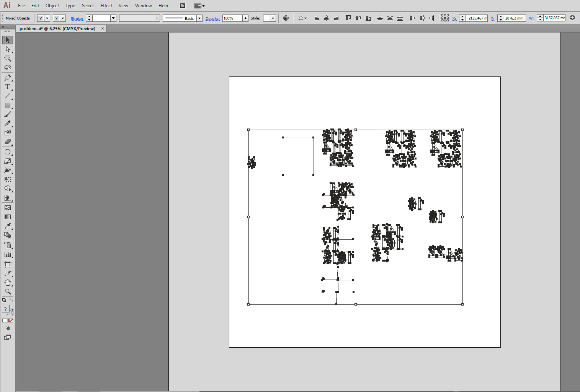Select the Hand tool
This screenshot has width=580, height=392.
(8, 283)
